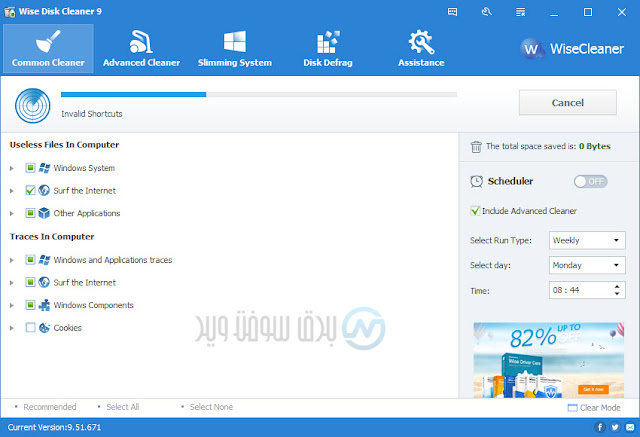Click the Cookies cookie icon
The height and width of the screenshot is (437, 640).
(44, 327)
